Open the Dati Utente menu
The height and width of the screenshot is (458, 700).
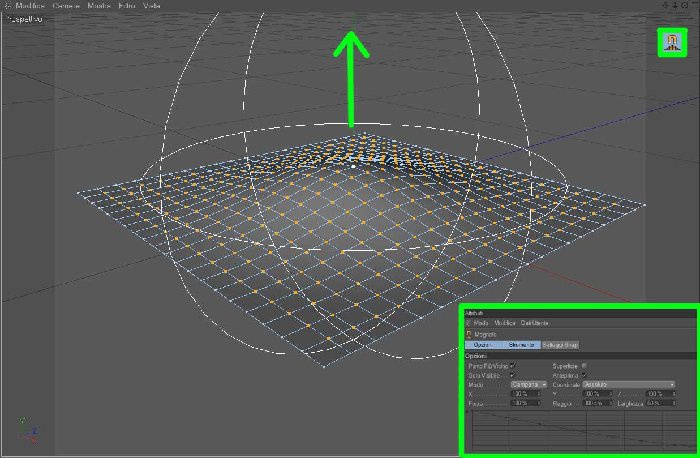click(x=534, y=323)
